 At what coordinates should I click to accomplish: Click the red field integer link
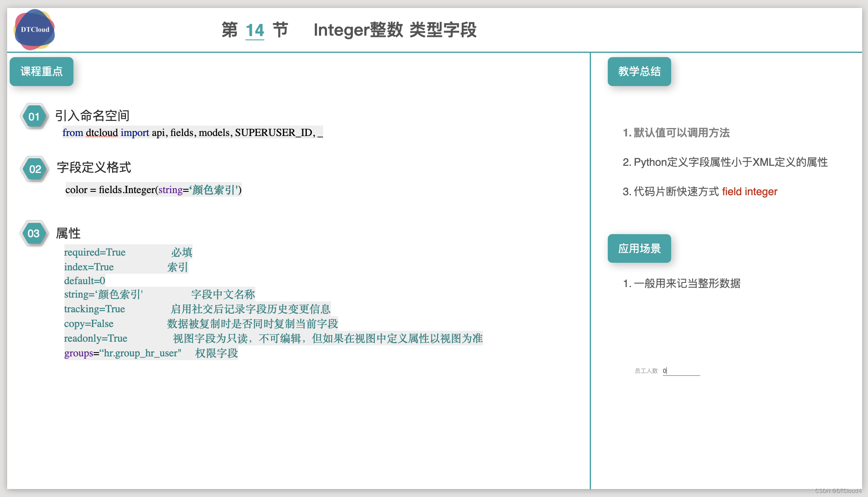750,191
